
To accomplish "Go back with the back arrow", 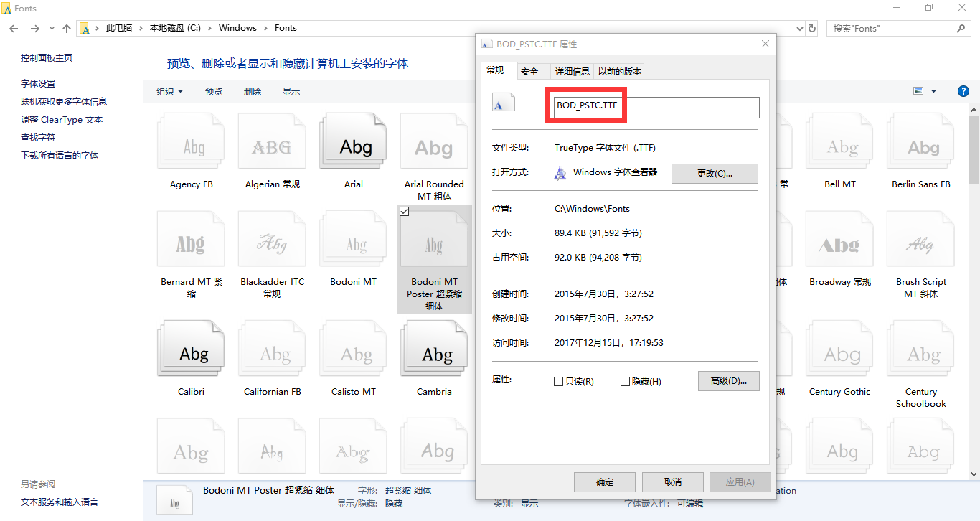I will (x=14, y=29).
